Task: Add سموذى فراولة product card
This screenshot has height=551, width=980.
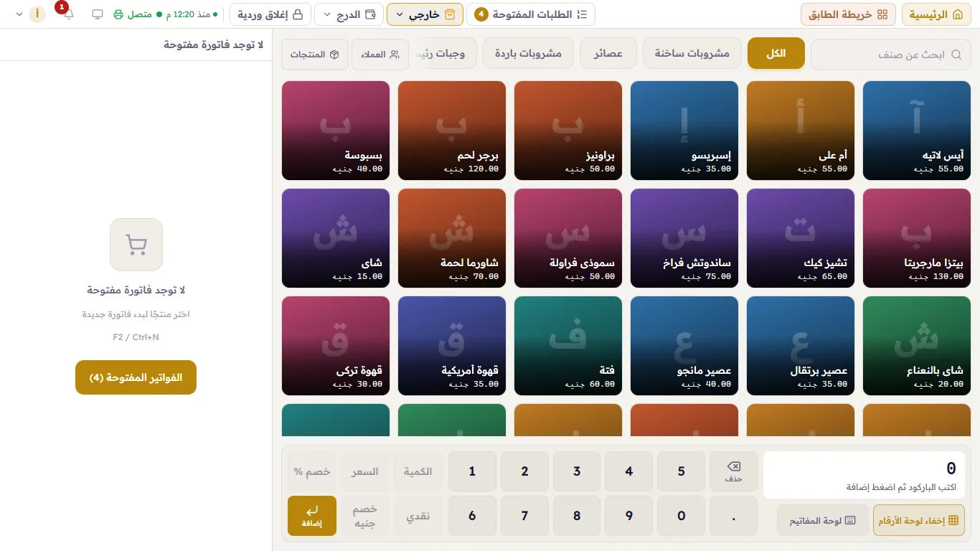Action: click(568, 238)
